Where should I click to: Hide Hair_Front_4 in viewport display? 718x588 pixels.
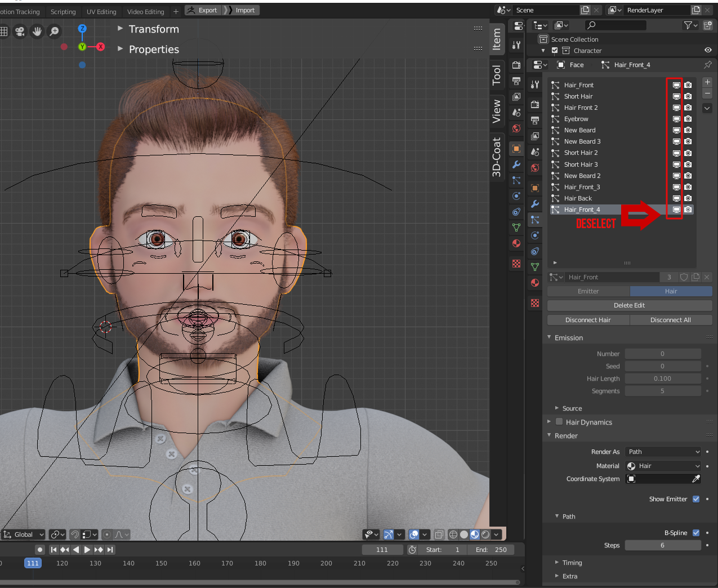(x=676, y=210)
